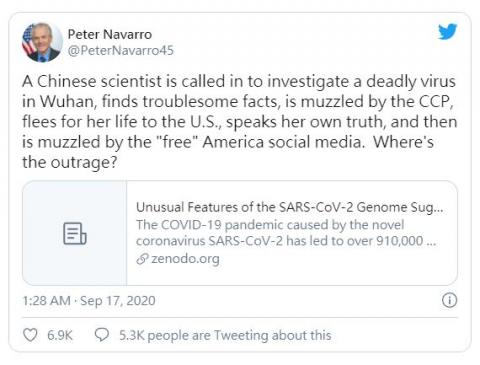The height and width of the screenshot is (365, 480).
Task: Click the document icon in link card
Action: pos(75,233)
